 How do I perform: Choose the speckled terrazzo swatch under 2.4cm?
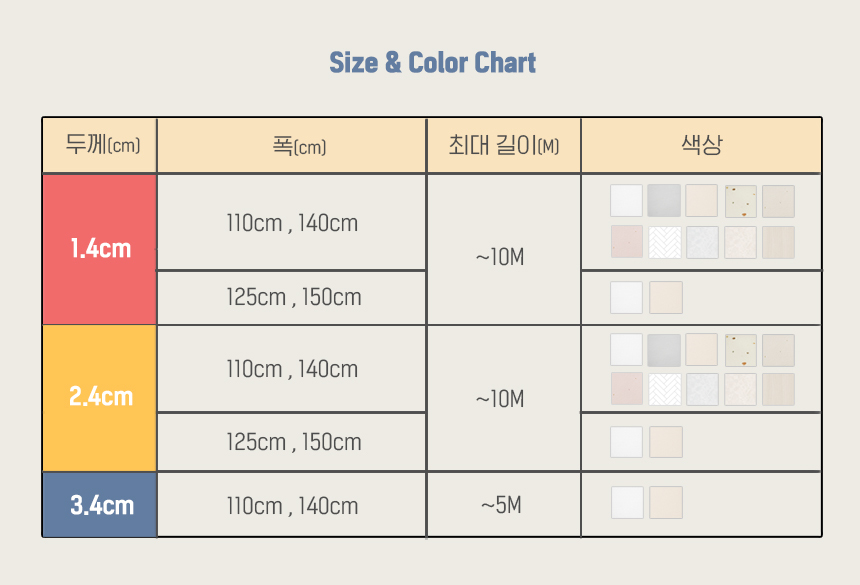click(x=741, y=350)
